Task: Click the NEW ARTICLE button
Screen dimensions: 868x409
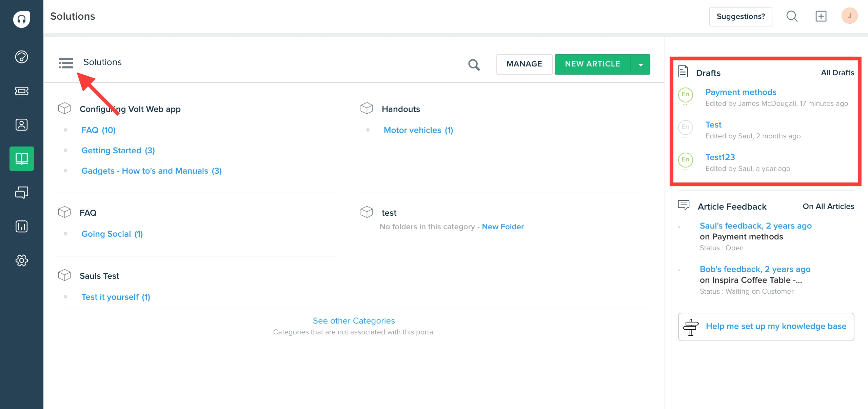Action: click(x=592, y=64)
